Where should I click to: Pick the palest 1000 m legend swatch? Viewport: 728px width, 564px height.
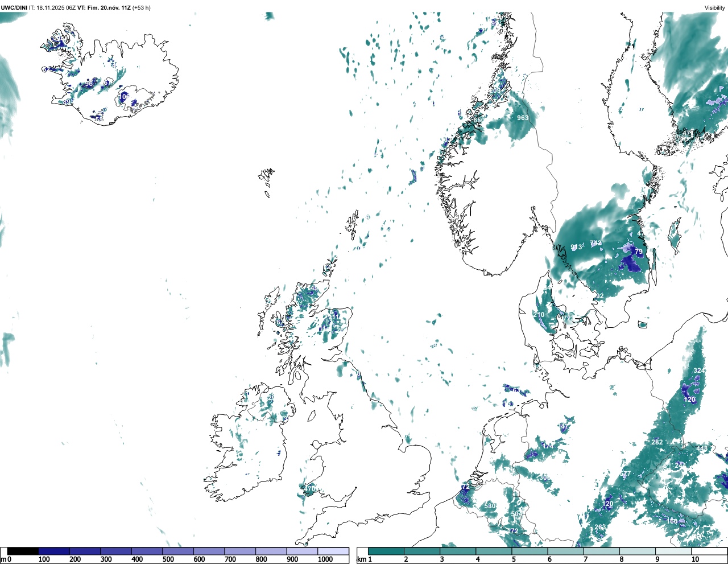333,551
